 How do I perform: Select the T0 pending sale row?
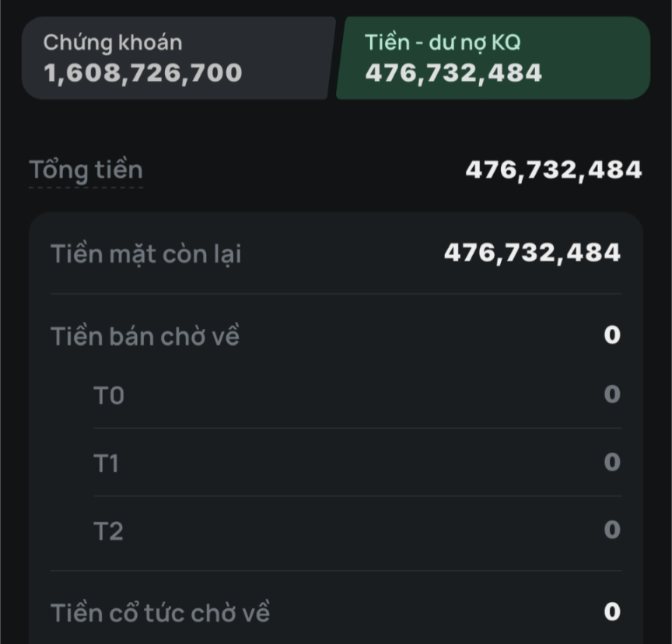click(x=357, y=394)
